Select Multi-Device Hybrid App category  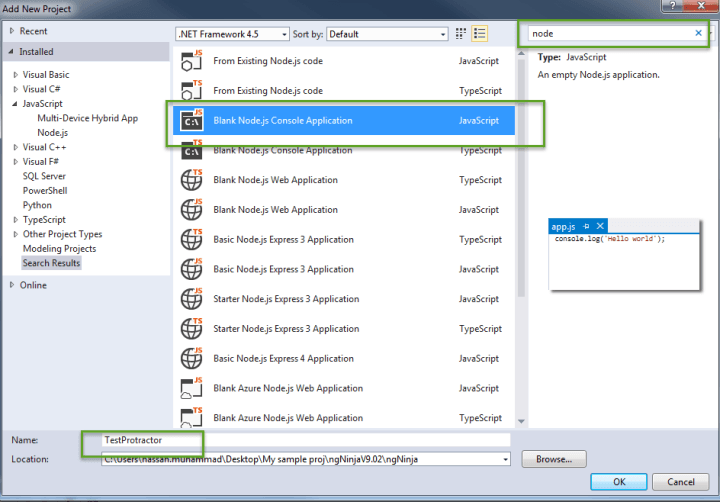click(87, 118)
